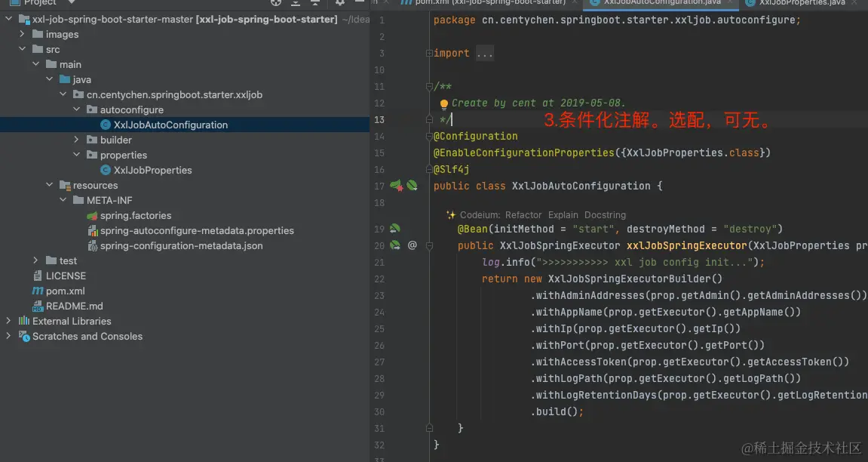Click the Codeium Explain link

click(563, 215)
